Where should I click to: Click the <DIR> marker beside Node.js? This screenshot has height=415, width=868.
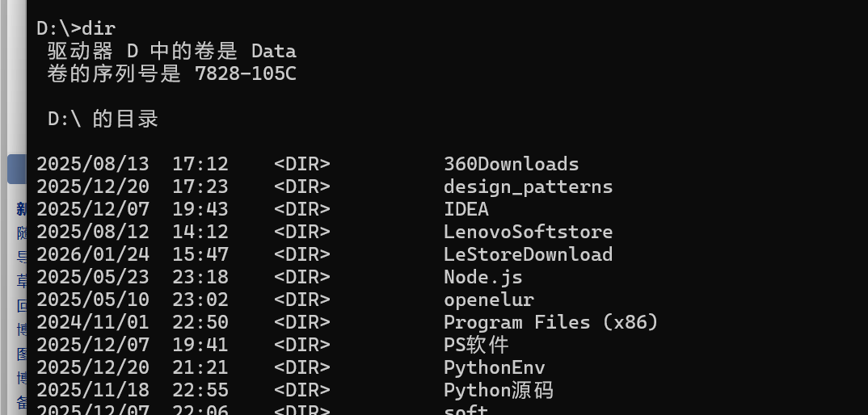(301, 277)
